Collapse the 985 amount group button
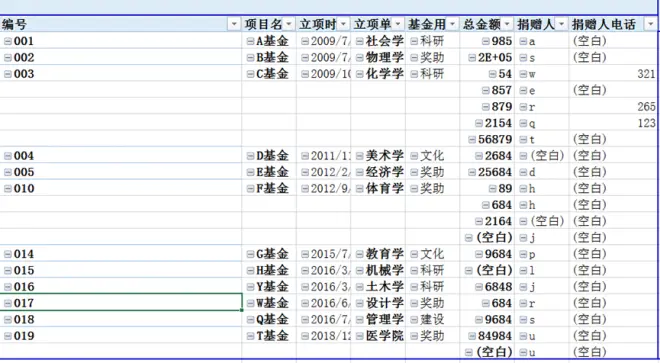The width and height of the screenshot is (660, 363). (486, 41)
